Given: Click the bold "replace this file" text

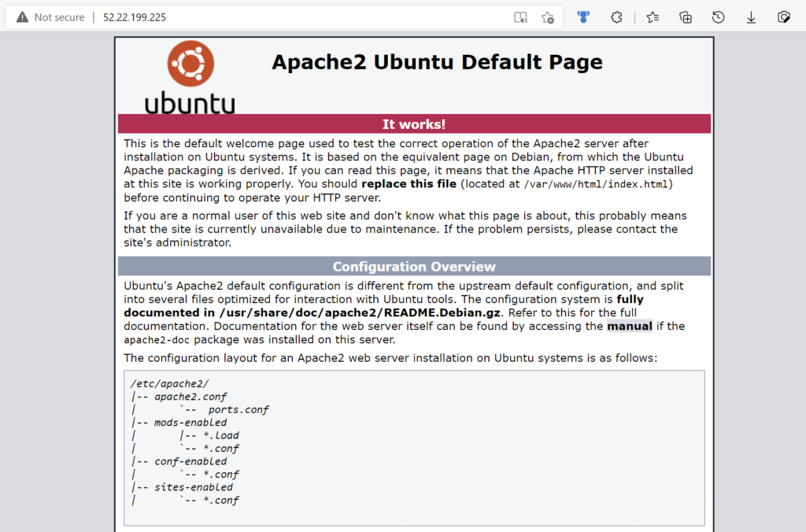Looking at the screenshot, I should 409,184.
